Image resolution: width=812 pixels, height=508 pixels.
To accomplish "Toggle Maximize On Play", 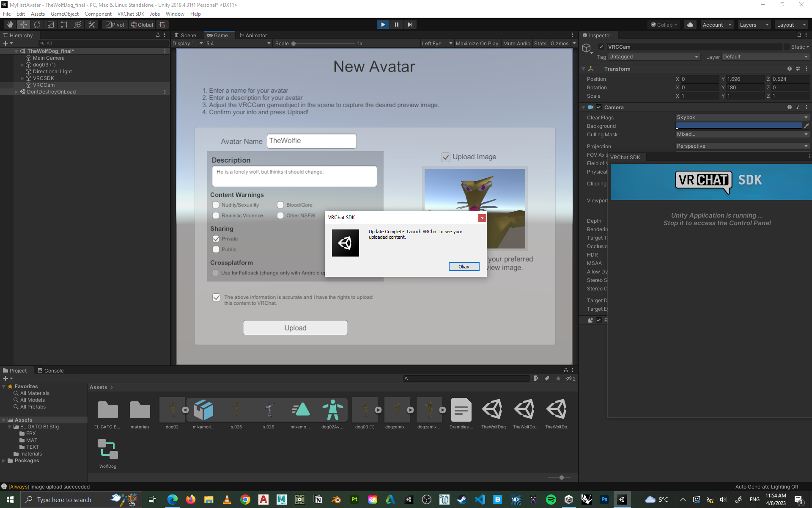I will [x=477, y=43].
